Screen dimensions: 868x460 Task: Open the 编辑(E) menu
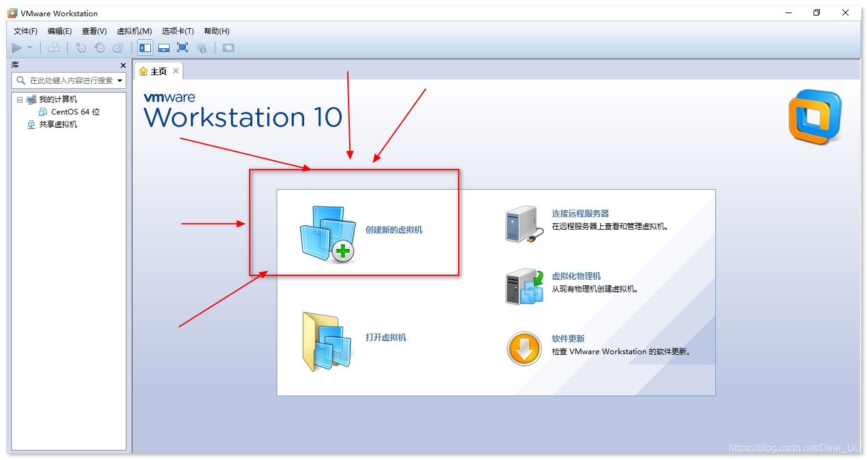coord(59,31)
